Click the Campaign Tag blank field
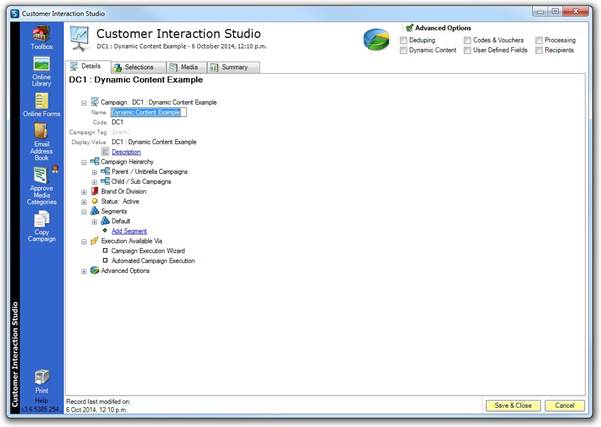601x427 pixels. point(121,132)
